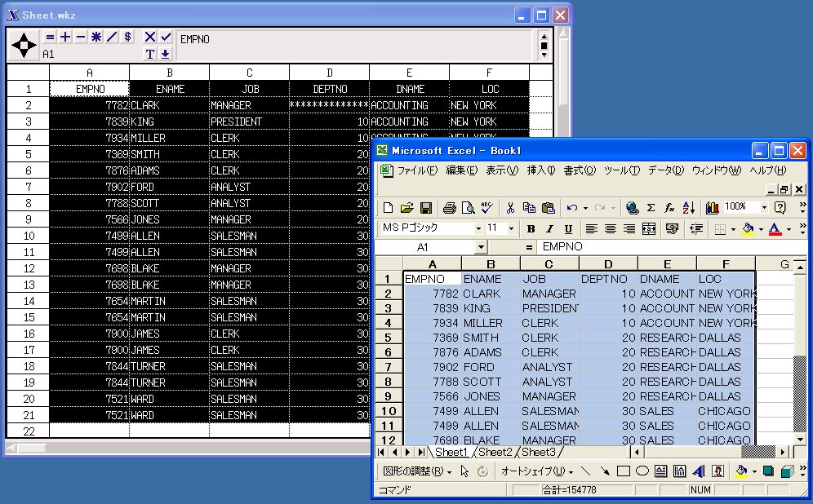
Task: Click the asterisk multiply button in Sheet.wkz
Action: 96,37
